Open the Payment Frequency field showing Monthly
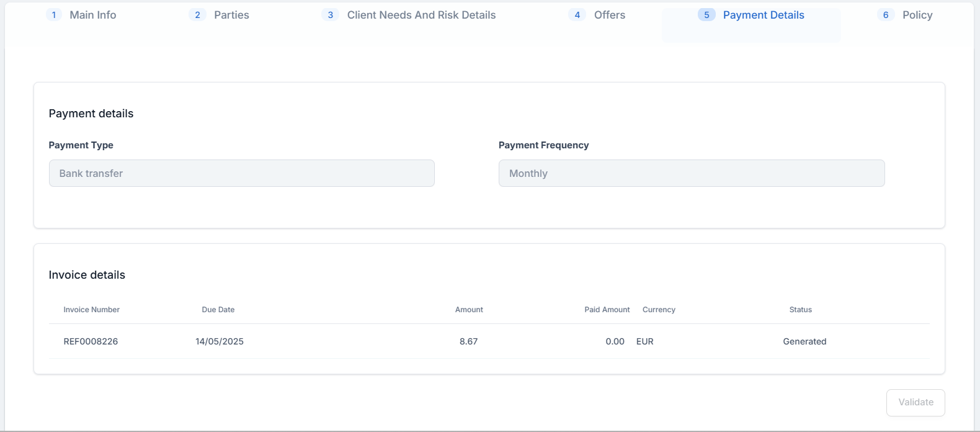 point(691,173)
